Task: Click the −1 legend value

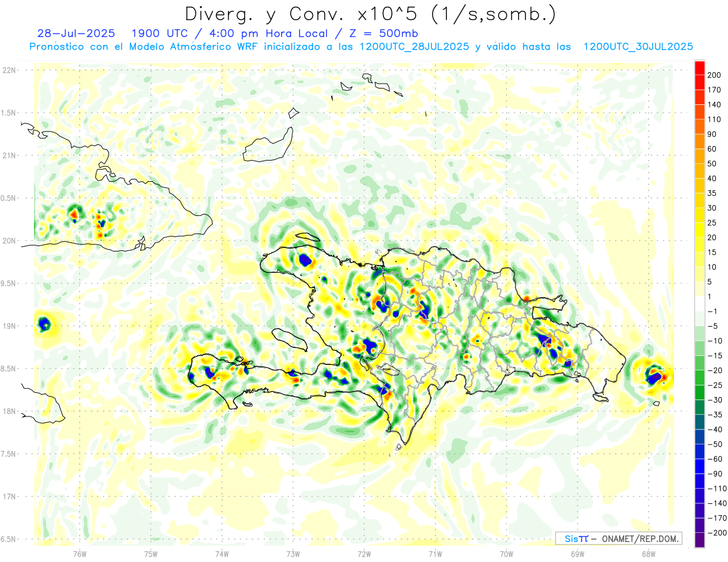Action: click(x=712, y=312)
